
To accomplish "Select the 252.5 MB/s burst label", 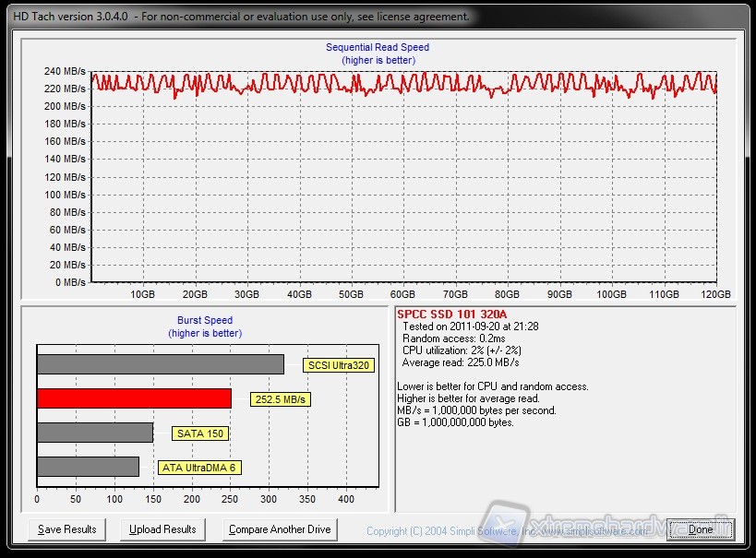I will pyautogui.click(x=279, y=399).
